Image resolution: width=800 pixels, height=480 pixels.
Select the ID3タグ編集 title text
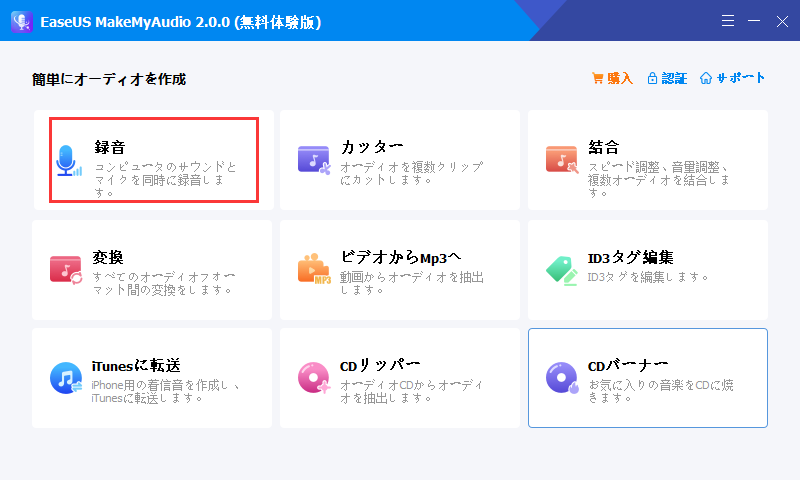pos(631,257)
